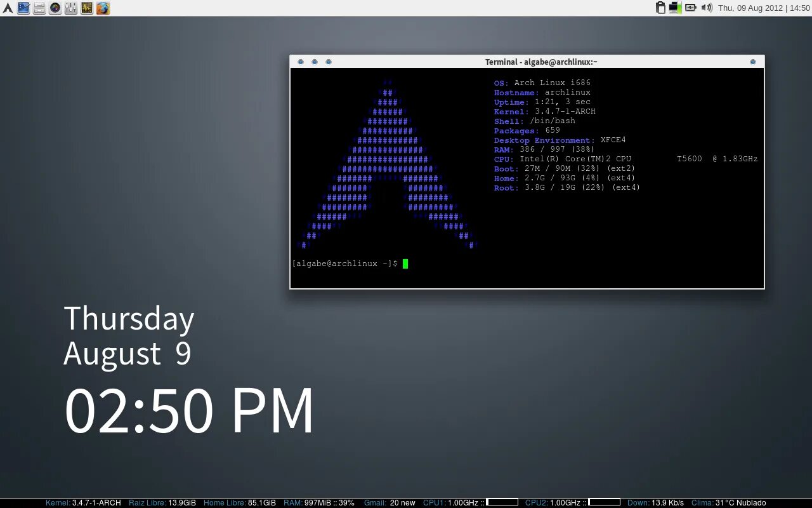Open the battery power manager icon
The width and height of the screenshot is (812, 508).
pos(690,8)
